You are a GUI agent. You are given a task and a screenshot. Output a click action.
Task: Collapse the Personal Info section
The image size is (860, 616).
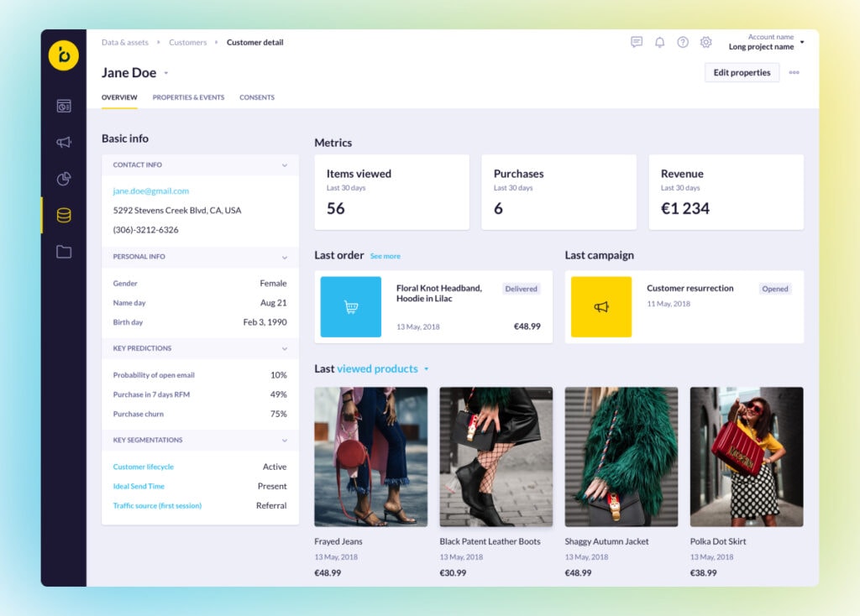click(x=284, y=257)
